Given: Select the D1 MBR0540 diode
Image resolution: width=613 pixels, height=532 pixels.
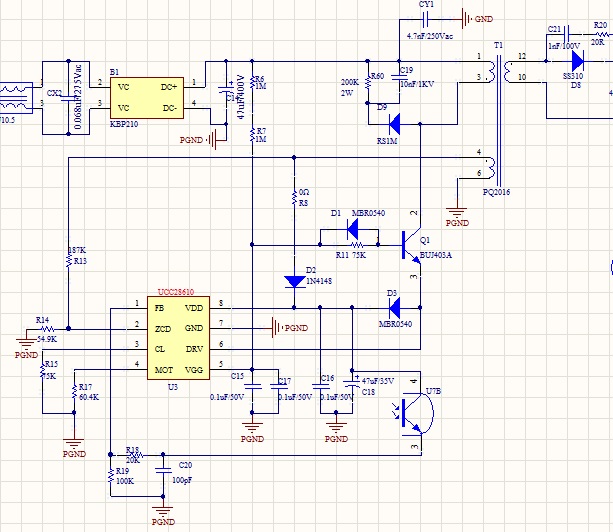Looking at the screenshot, I should [350, 229].
